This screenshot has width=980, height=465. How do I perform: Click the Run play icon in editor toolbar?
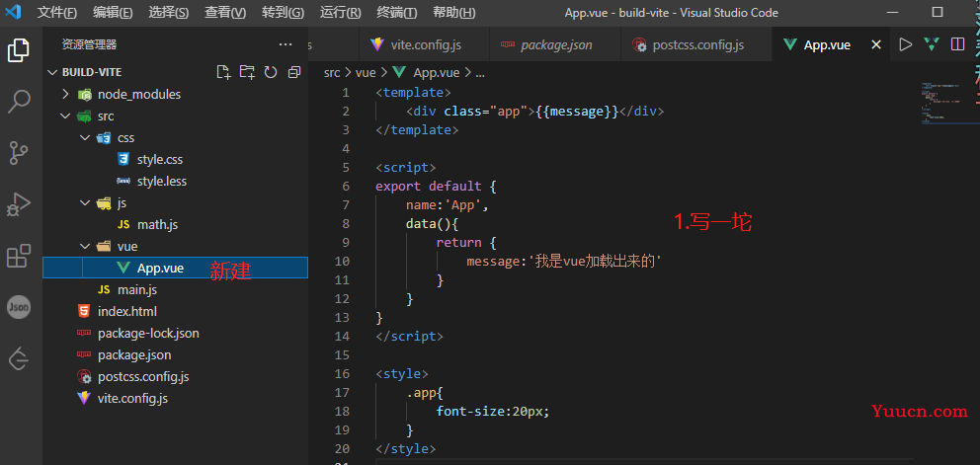[x=905, y=44]
